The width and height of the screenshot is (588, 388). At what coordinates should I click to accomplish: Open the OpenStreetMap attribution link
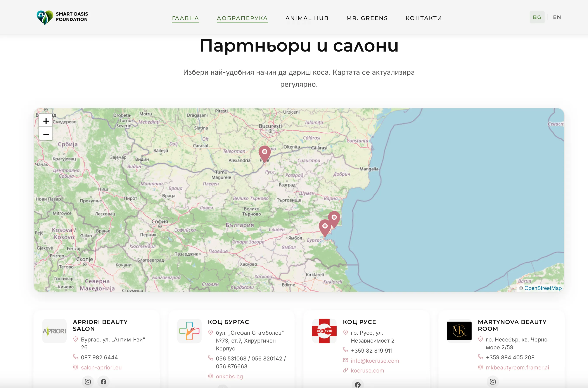[x=543, y=288]
